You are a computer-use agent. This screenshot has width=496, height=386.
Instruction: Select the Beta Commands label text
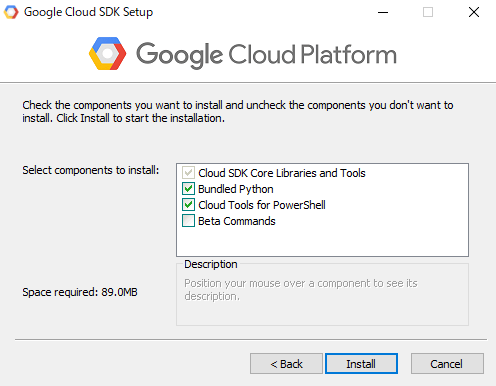(x=237, y=221)
